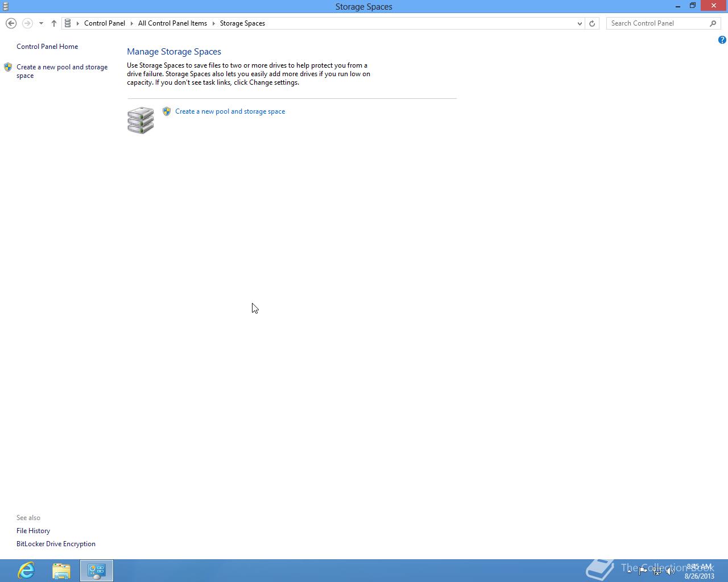Open File History under See also
The image size is (728, 582).
33,531
